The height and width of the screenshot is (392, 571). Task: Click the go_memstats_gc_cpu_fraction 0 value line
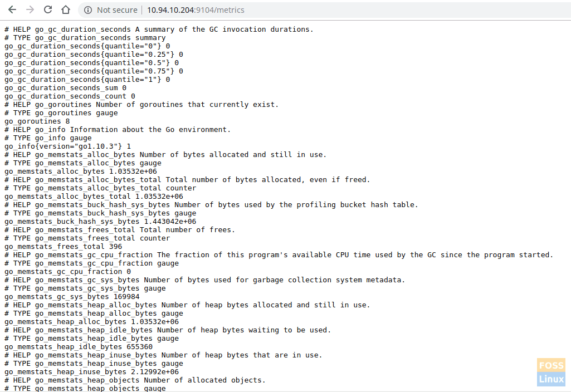pyautogui.click(x=67, y=272)
